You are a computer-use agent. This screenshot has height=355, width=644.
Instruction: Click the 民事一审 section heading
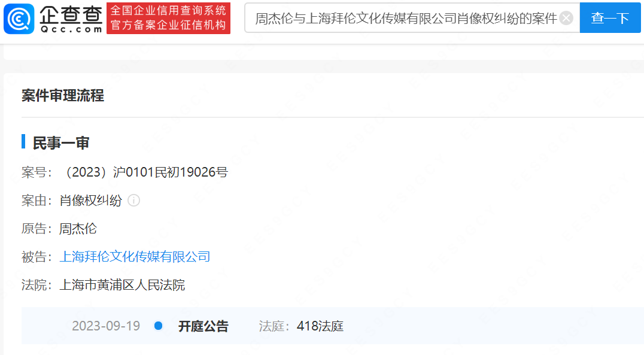(x=61, y=143)
